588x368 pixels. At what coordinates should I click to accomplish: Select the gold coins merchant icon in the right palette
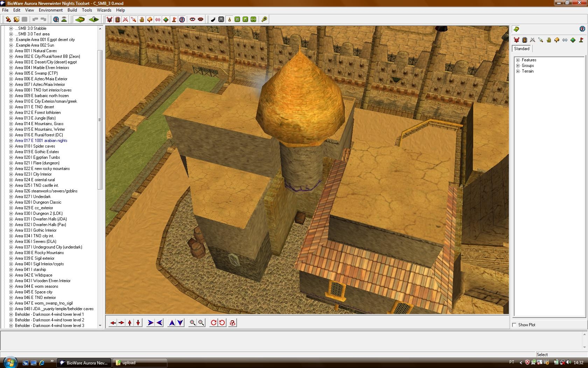click(x=549, y=40)
